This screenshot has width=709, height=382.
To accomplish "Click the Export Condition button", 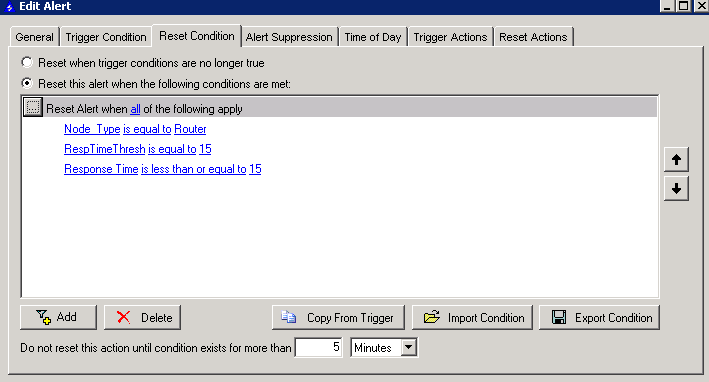I will [599, 317].
